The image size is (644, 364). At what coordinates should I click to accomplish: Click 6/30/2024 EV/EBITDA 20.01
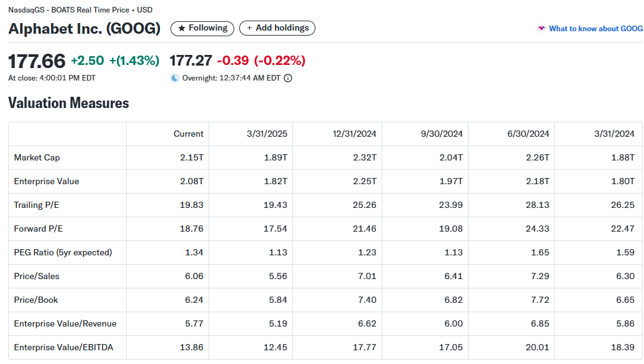[x=538, y=348]
